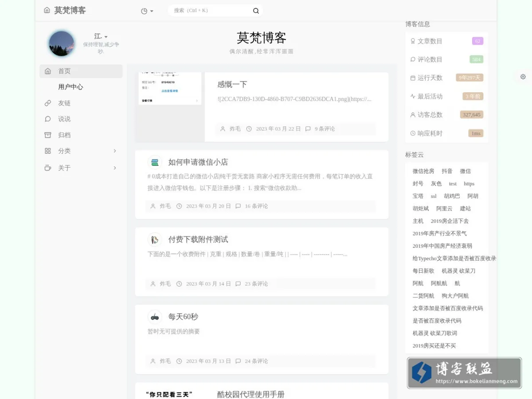Select the 2019房买还是不买 tag
This screenshot has width=532, height=399.
pos(434,346)
